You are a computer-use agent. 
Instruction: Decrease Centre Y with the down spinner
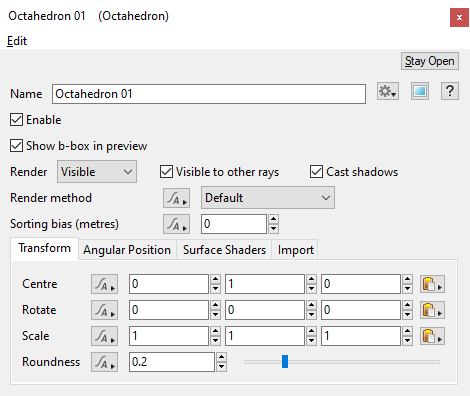(x=311, y=289)
